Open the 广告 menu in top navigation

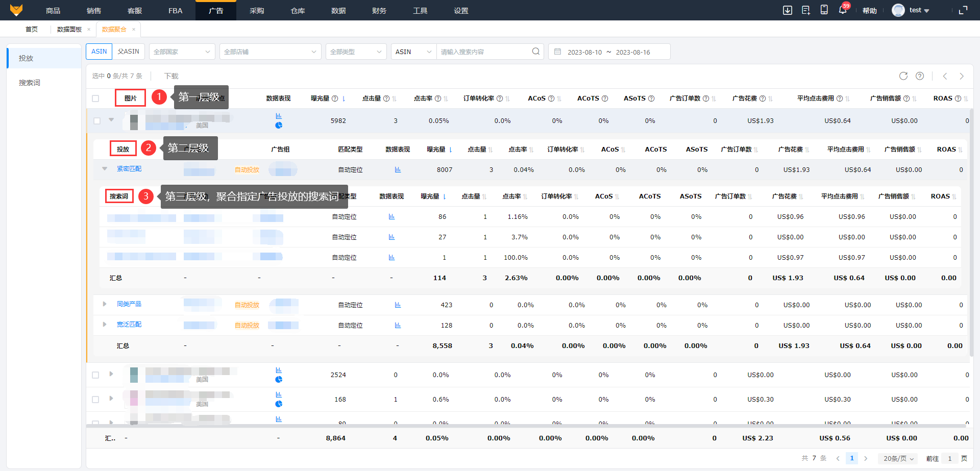(x=215, y=11)
